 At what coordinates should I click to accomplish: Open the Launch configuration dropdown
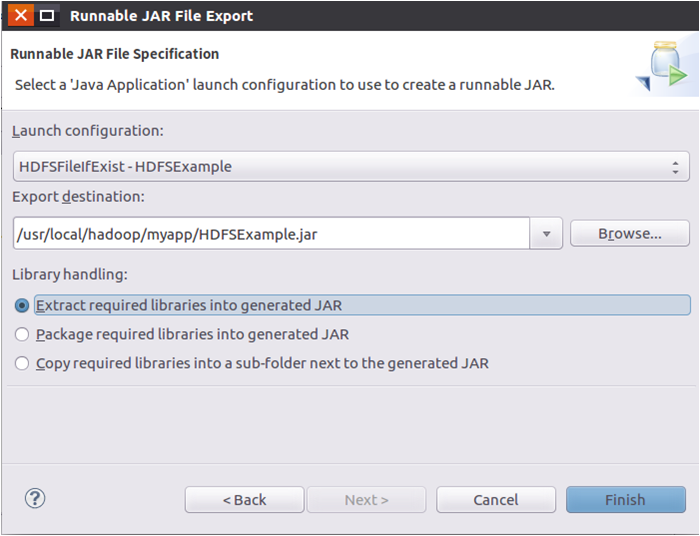coord(350,166)
